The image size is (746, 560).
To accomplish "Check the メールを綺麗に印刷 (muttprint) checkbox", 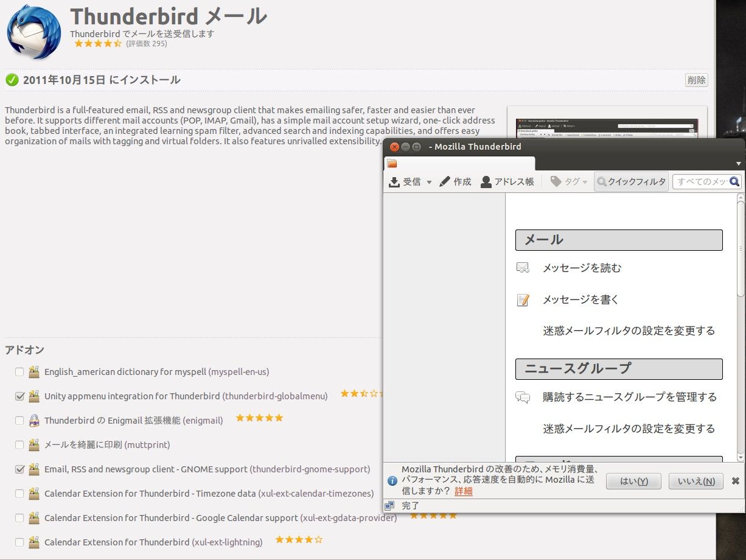I will point(19,444).
